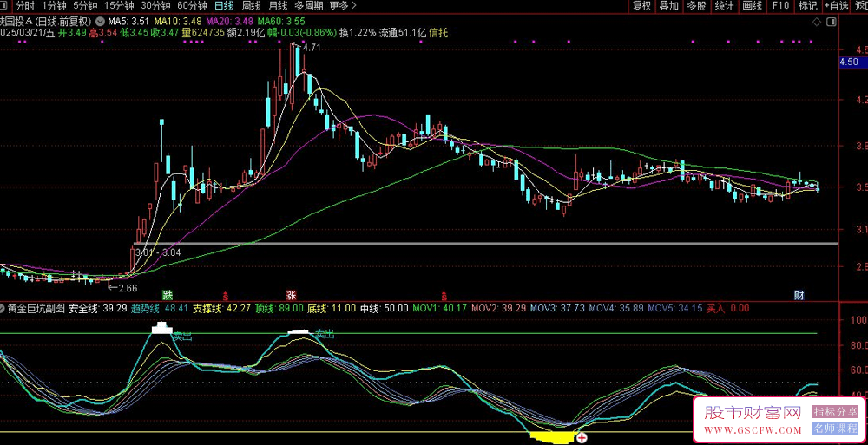Select the 5分钟 period tab
Viewport: 868px width, 445px height.
84,6
